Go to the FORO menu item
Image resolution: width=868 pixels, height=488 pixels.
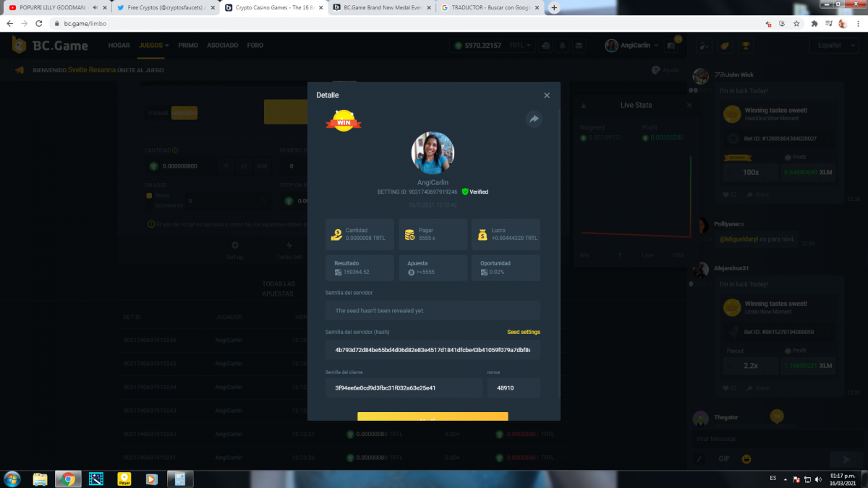tap(255, 46)
